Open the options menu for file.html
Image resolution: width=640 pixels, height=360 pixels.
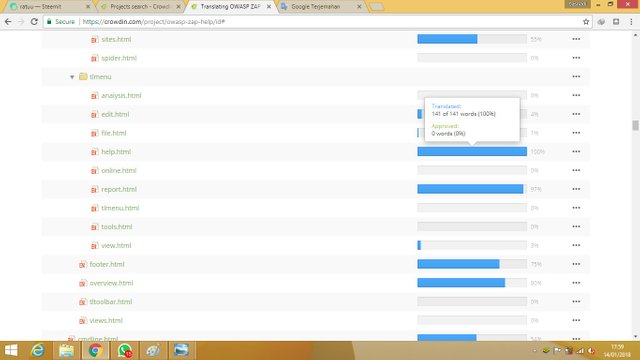coord(576,133)
